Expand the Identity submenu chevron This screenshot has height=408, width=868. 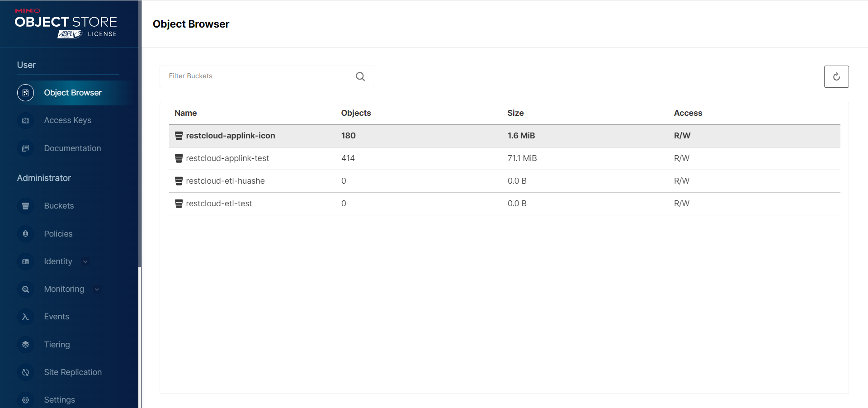tap(85, 262)
